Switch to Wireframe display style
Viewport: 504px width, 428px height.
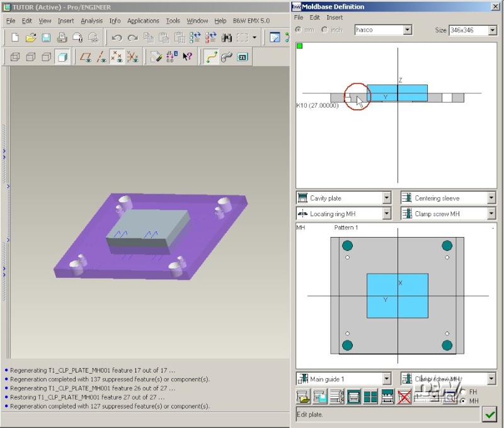14,57
